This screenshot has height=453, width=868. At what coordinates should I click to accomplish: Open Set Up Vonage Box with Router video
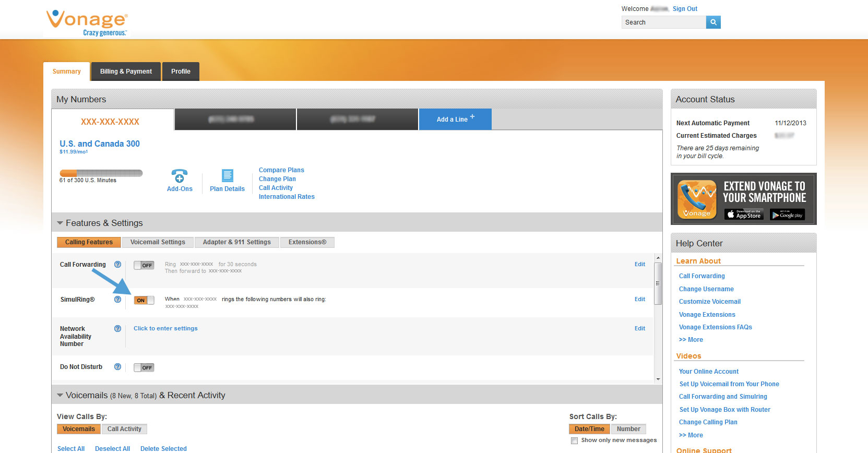[x=725, y=410]
